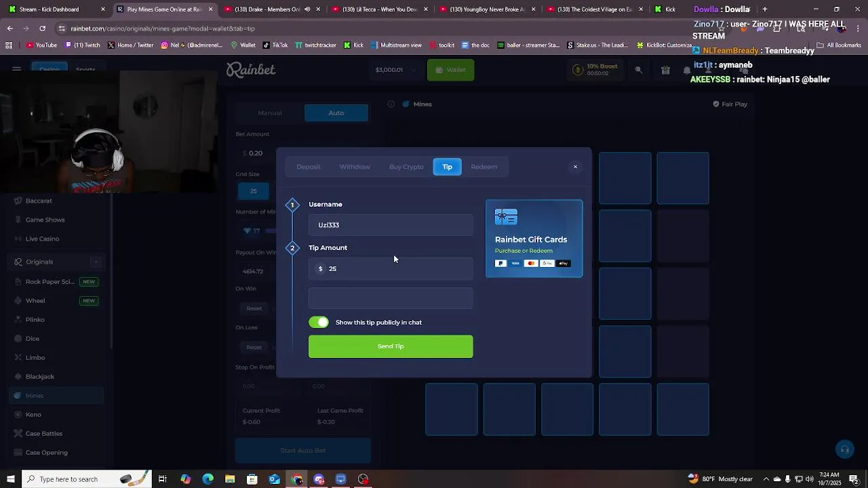Image resolution: width=868 pixels, height=488 pixels.
Task: Open Live Casino in sidebar
Action: pos(43,239)
